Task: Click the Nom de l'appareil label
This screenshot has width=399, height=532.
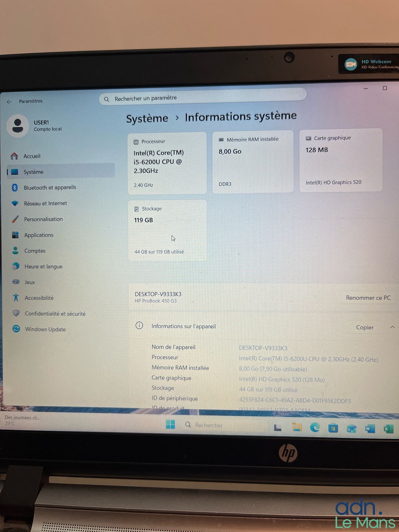Action: click(x=173, y=347)
